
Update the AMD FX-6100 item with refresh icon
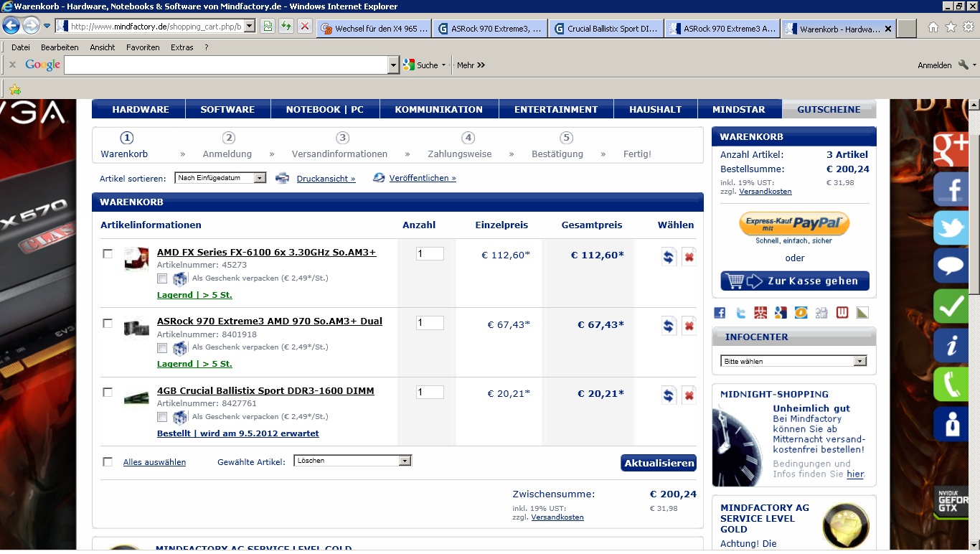tap(669, 256)
